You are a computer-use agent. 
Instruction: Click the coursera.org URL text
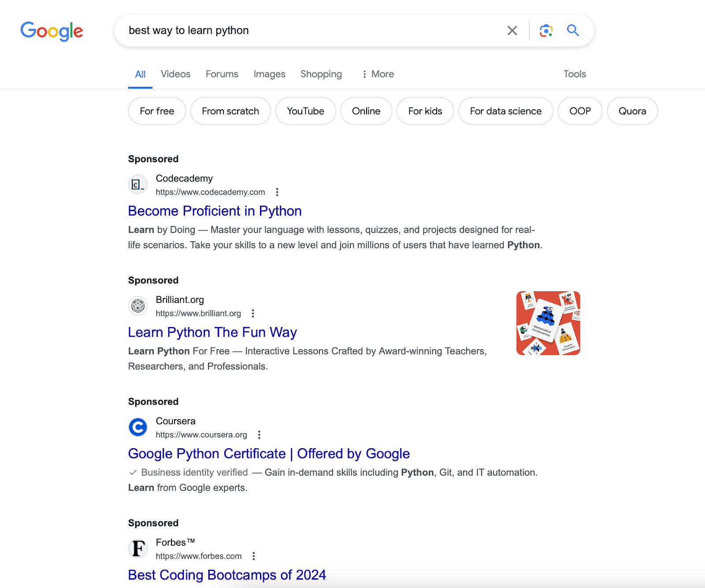(x=201, y=435)
